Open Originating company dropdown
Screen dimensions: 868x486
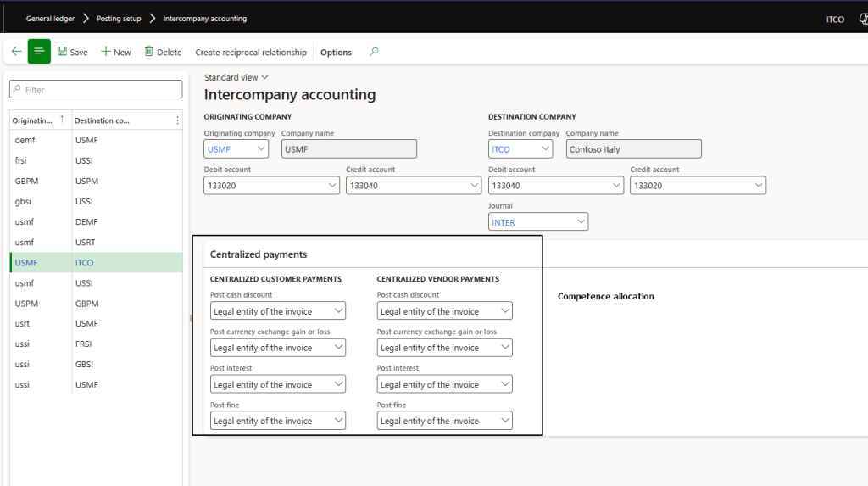tap(260, 149)
